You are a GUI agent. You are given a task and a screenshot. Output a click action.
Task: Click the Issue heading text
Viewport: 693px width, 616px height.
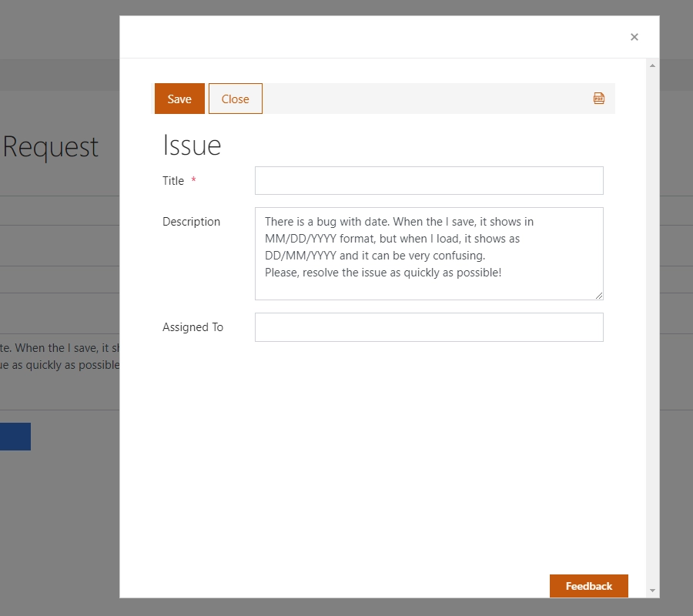pyautogui.click(x=192, y=145)
